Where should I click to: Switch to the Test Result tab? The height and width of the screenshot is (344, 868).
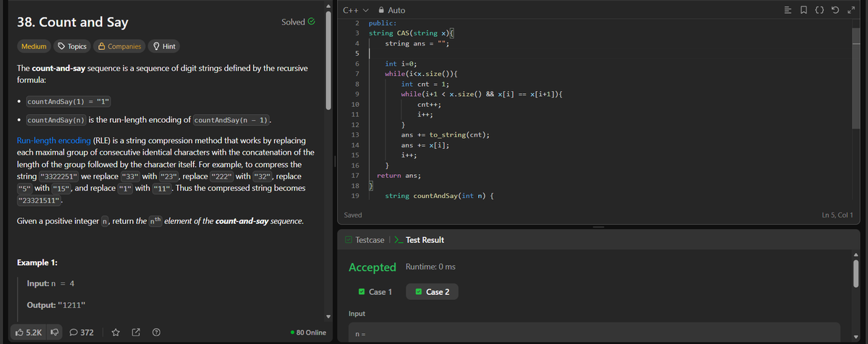pyautogui.click(x=419, y=239)
